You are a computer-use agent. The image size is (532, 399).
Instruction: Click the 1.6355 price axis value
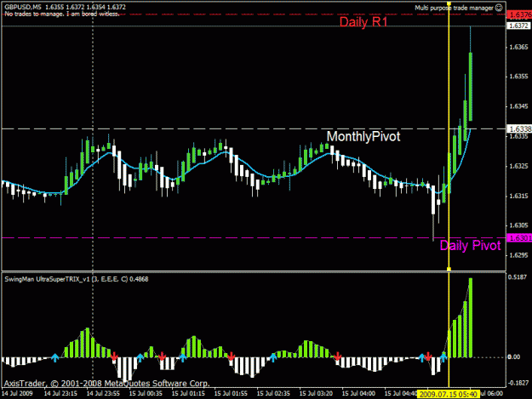(518, 77)
